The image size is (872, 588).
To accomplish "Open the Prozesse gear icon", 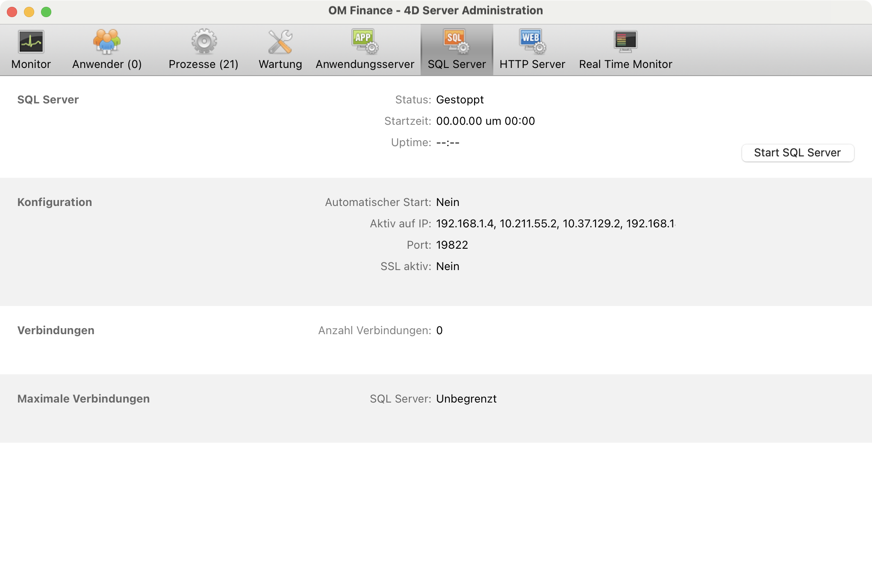I will click(204, 41).
